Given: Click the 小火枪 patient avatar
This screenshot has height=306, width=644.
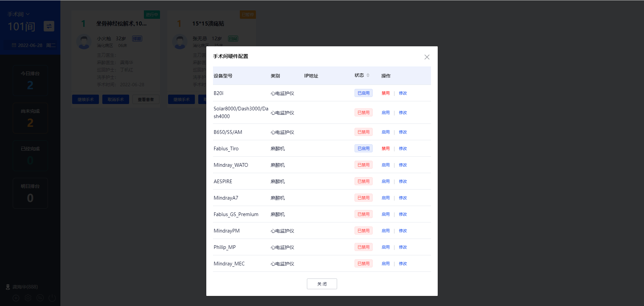Looking at the screenshot, I should pyautogui.click(x=84, y=42).
